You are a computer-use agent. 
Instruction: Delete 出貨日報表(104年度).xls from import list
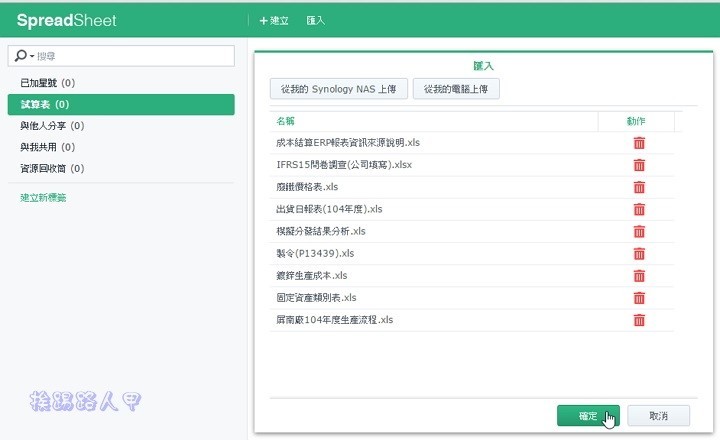point(639,209)
